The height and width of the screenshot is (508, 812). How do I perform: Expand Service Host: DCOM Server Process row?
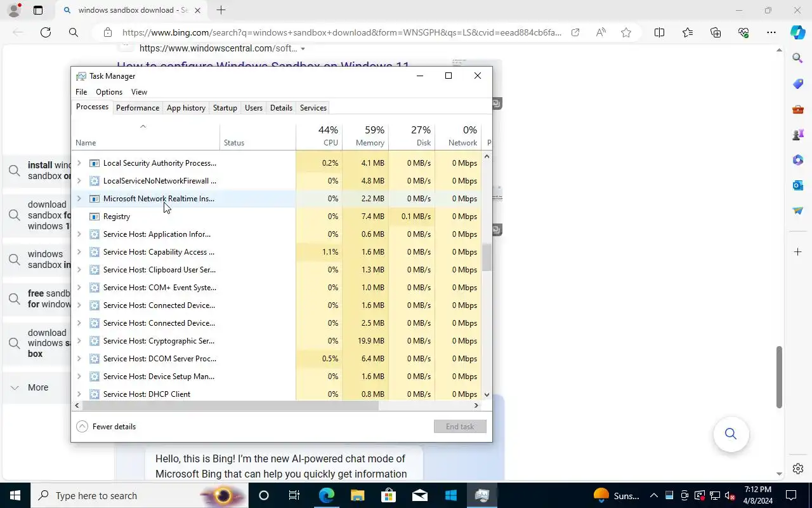[79, 359]
